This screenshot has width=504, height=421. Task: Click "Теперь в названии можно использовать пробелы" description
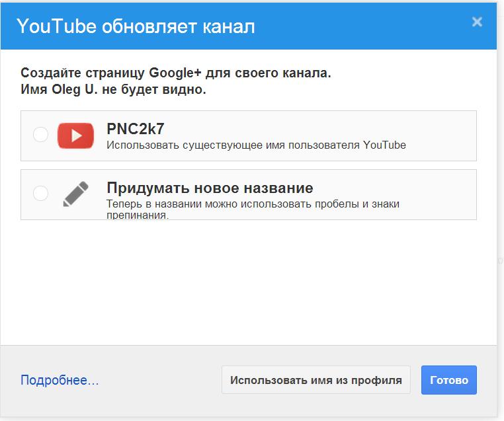[253, 210]
